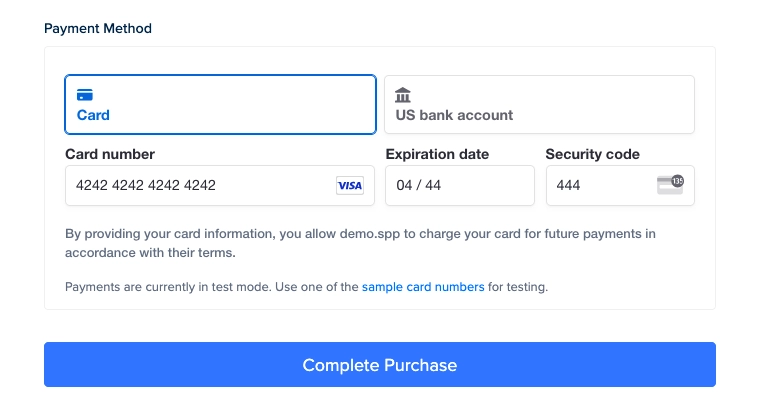Click the Card number input field
The image size is (763, 410).
coord(220,185)
